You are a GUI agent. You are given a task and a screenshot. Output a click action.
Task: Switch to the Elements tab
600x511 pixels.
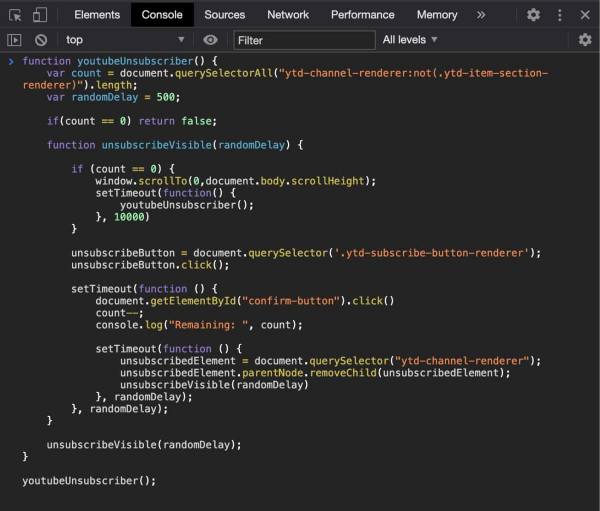[x=97, y=15]
